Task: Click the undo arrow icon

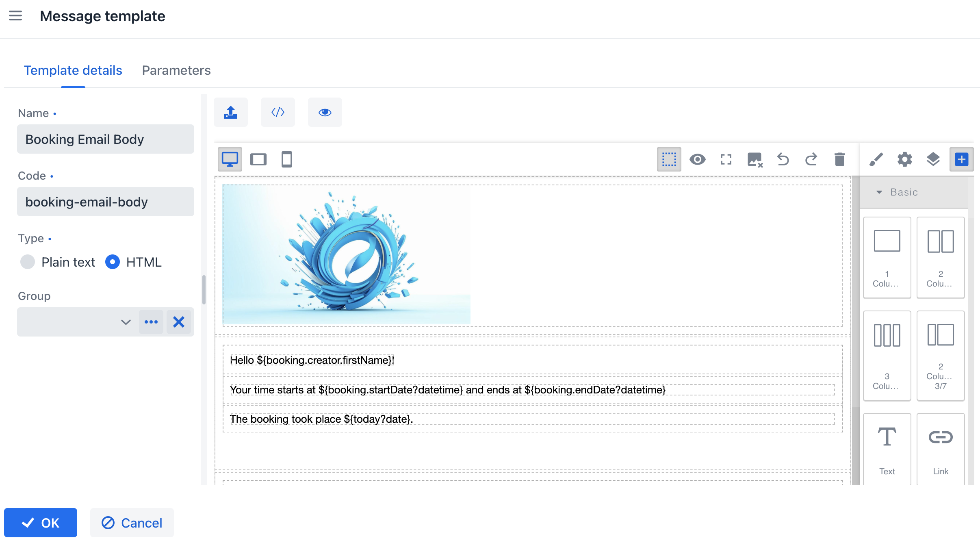Action: pyautogui.click(x=783, y=159)
